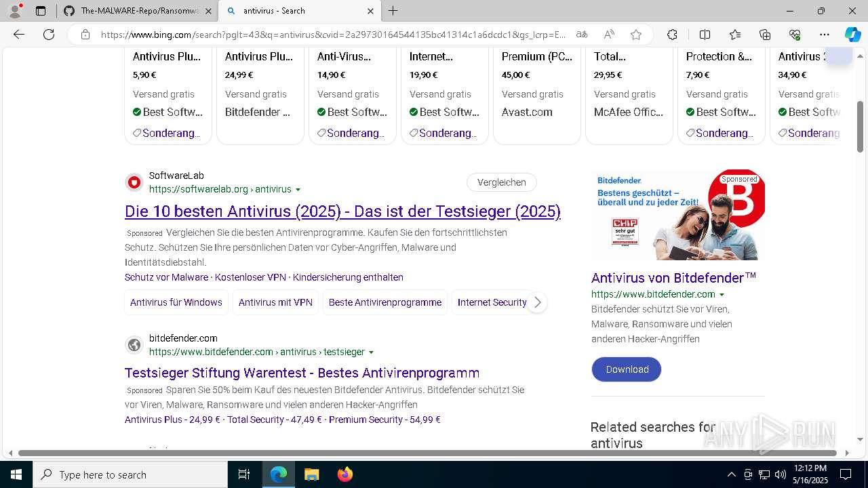Expand bitdefender.com testsieger URL dropdown arrow
Viewport: 868px width, 488px height.
pyautogui.click(x=371, y=352)
